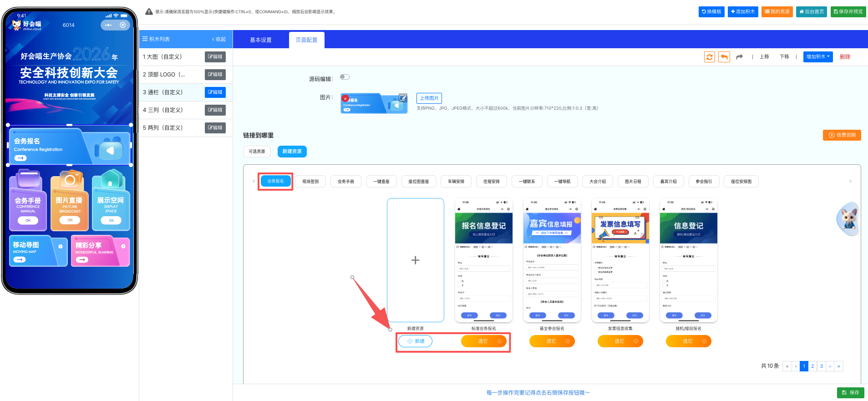
Task: Click the 发票信息收集 template thumbnail
Action: click(620, 260)
